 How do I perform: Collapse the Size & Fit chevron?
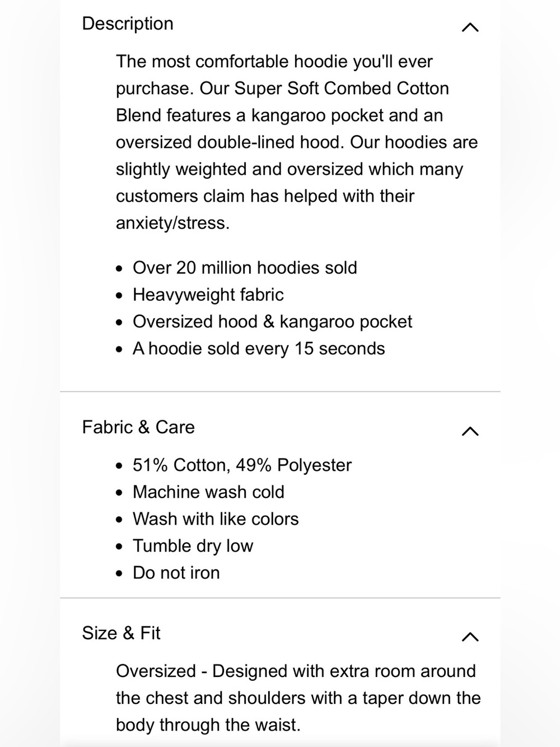(470, 637)
